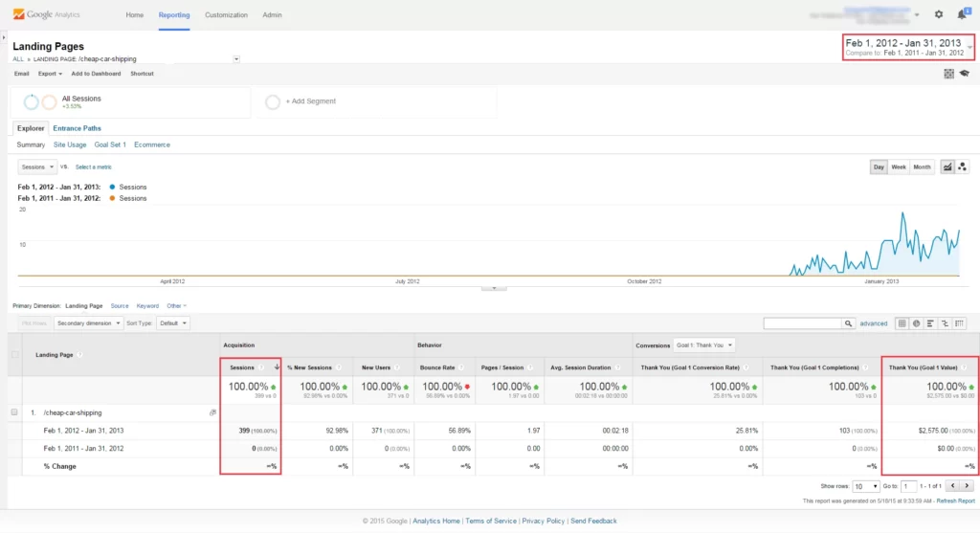The height and width of the screenshot is (533, 980).
Task: Select the line chart view icon
Action: click(x=947, y=167)
